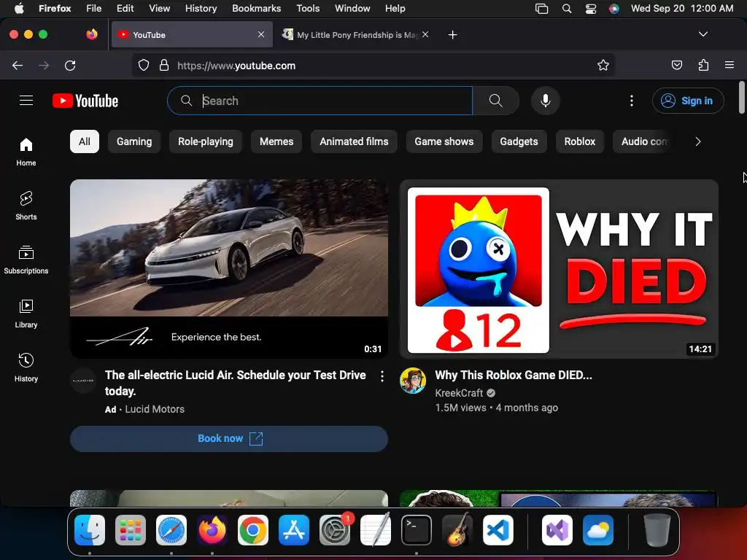Open Firefox extensions puzzle icon
The height and width of the screenshot is (560, 747).
coord(703,65)
